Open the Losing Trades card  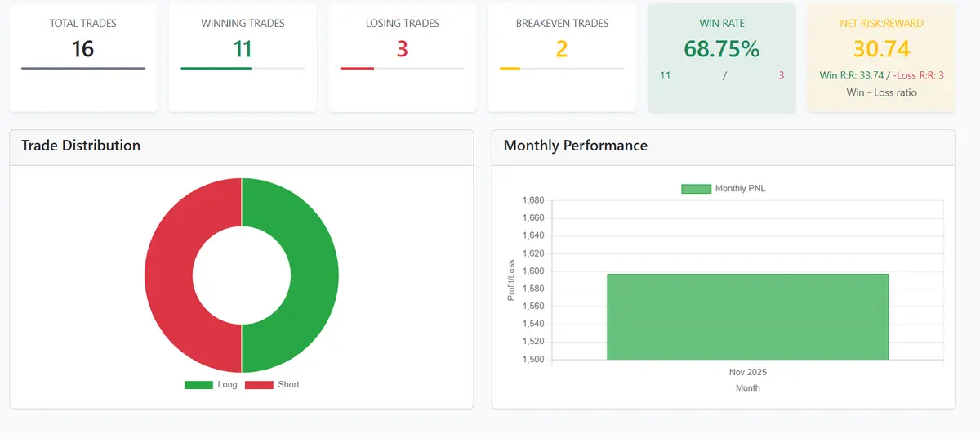(403, 57)
